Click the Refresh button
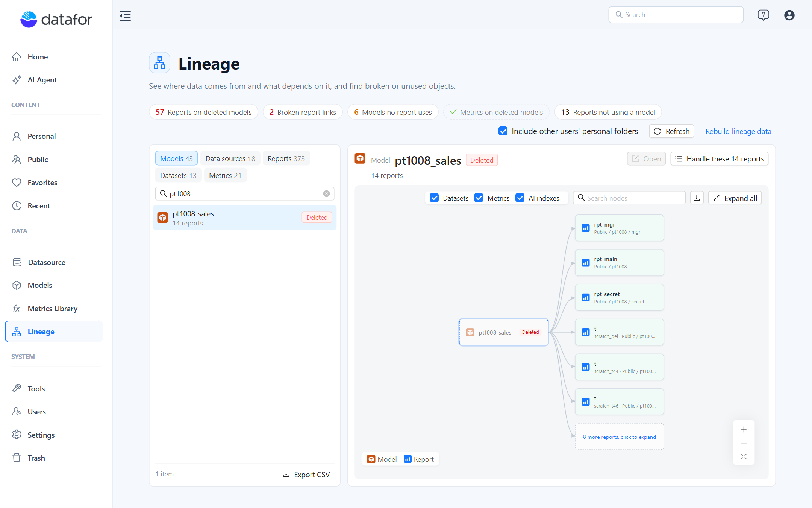 (671, 131)
